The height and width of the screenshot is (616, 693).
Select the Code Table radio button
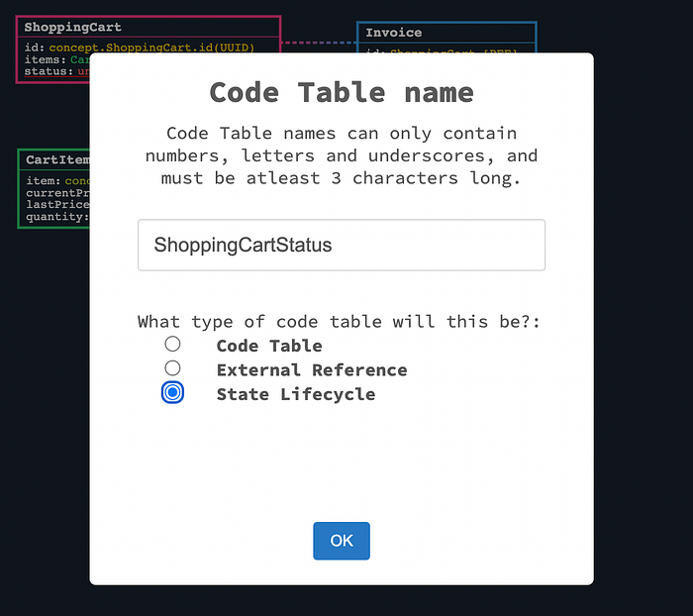tap(172, 344)
